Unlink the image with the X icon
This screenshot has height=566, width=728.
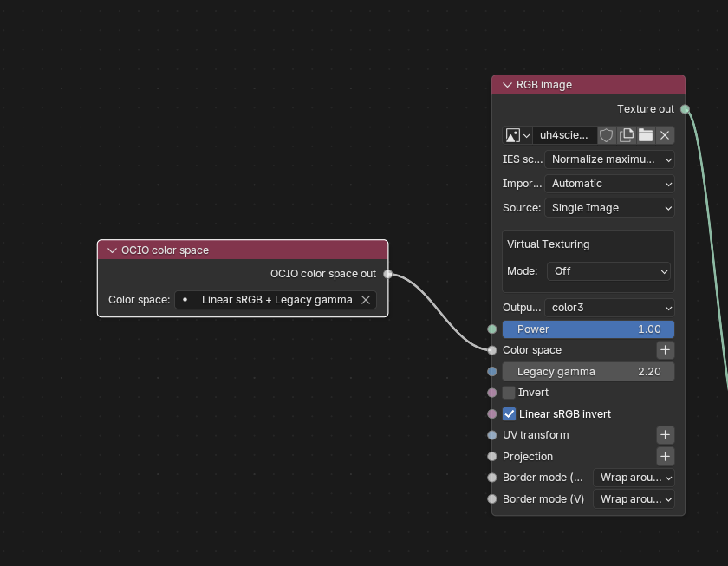pyautogui.click(x=665, y=135)
